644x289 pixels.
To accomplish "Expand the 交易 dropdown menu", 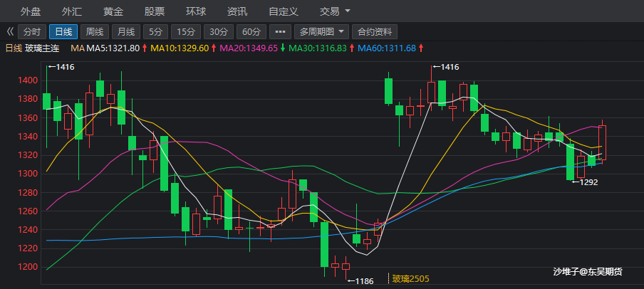I will (335, 11).
